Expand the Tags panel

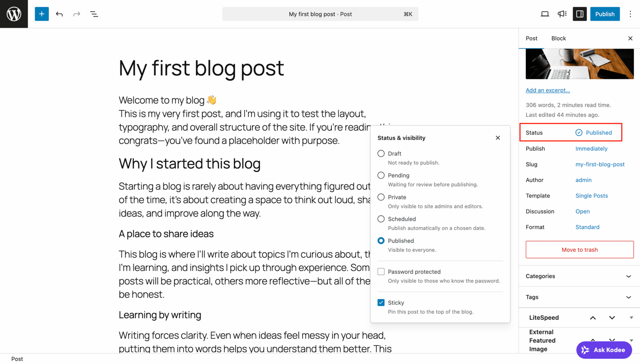tap(578, 297)
